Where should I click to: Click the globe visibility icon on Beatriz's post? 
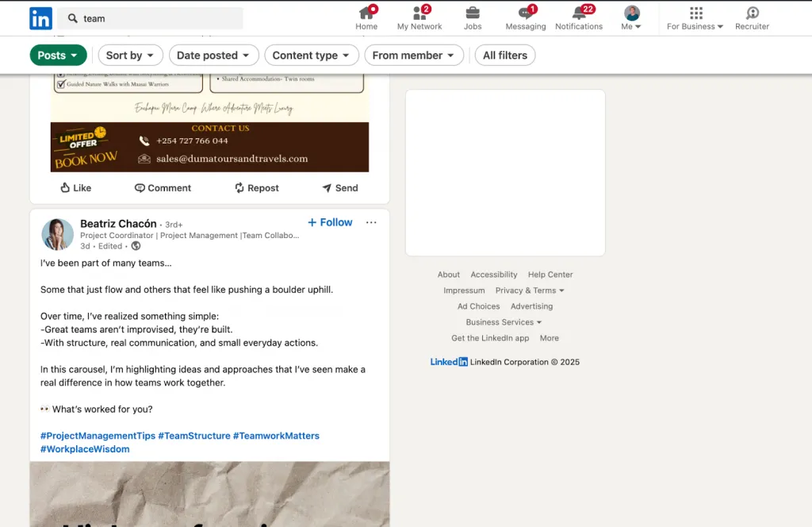point(136,246)
